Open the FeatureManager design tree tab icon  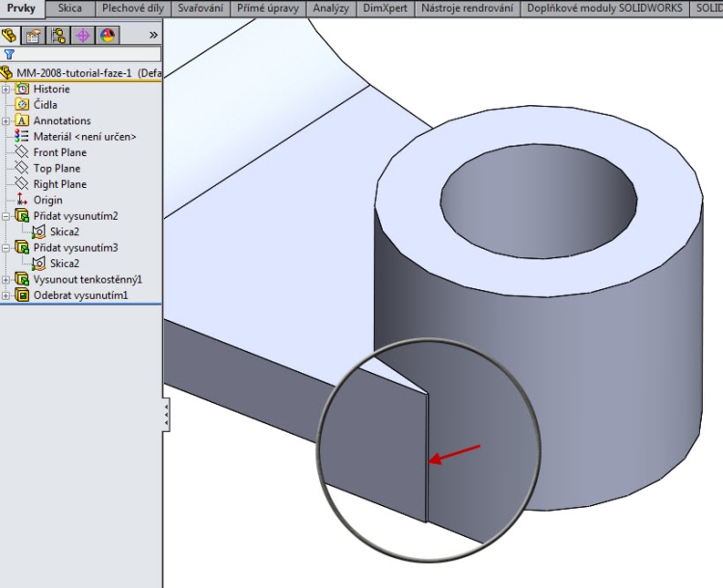click(x=10, y=35)
